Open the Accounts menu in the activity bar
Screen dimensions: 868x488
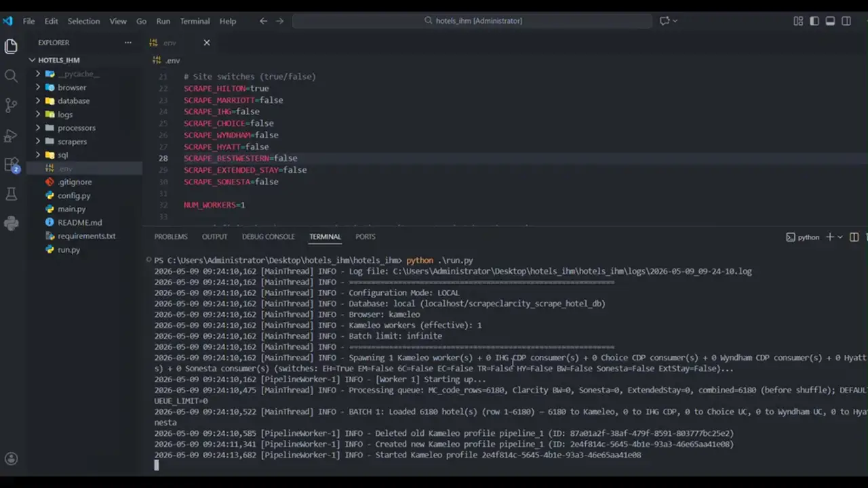11,459
